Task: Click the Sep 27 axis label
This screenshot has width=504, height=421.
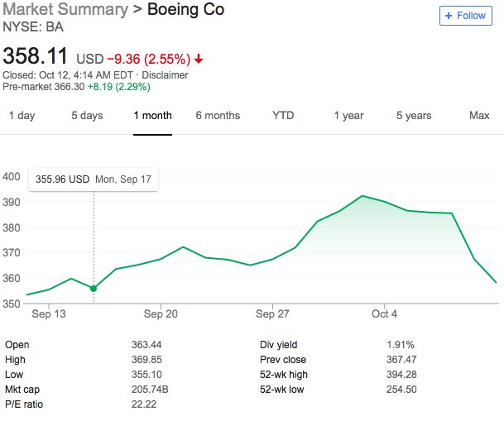Action: 272,313
